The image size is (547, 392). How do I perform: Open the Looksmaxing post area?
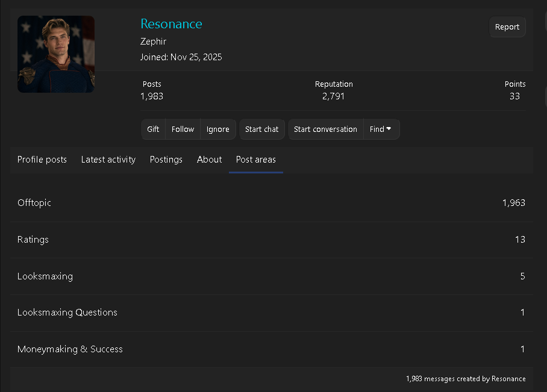pos(272,276)
